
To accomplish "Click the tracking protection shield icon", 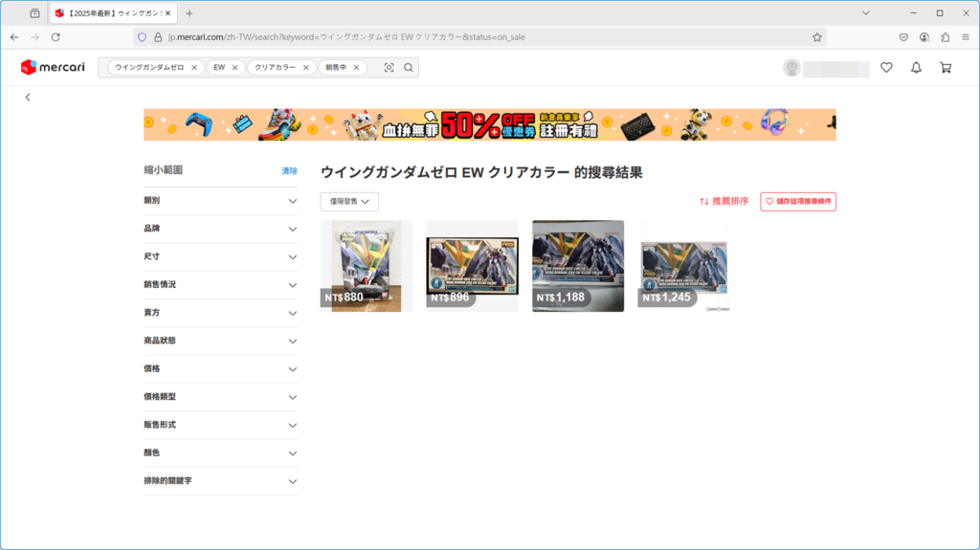I will tap(143, 37).
